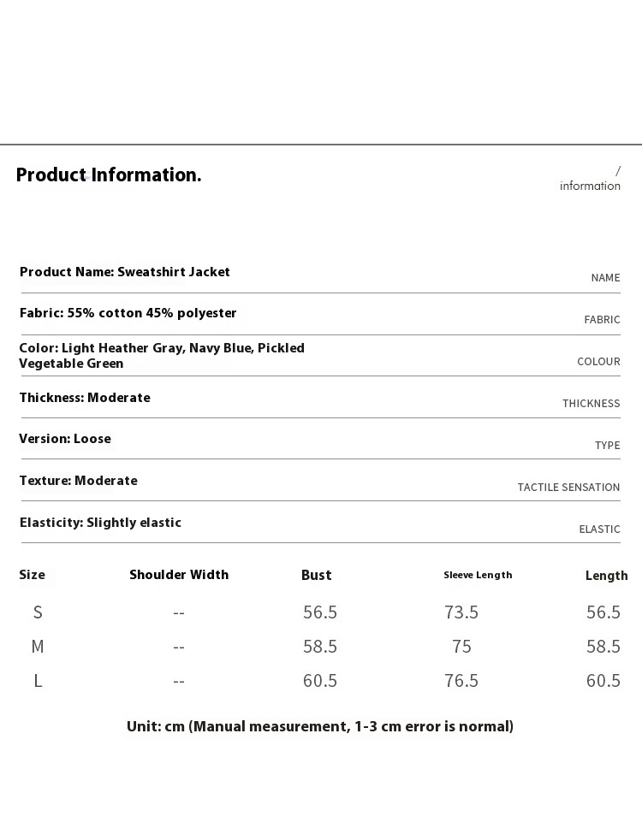Select the "Sleeve Length" column header
This screenshot has width=642, height=840.
pos(478,575)
